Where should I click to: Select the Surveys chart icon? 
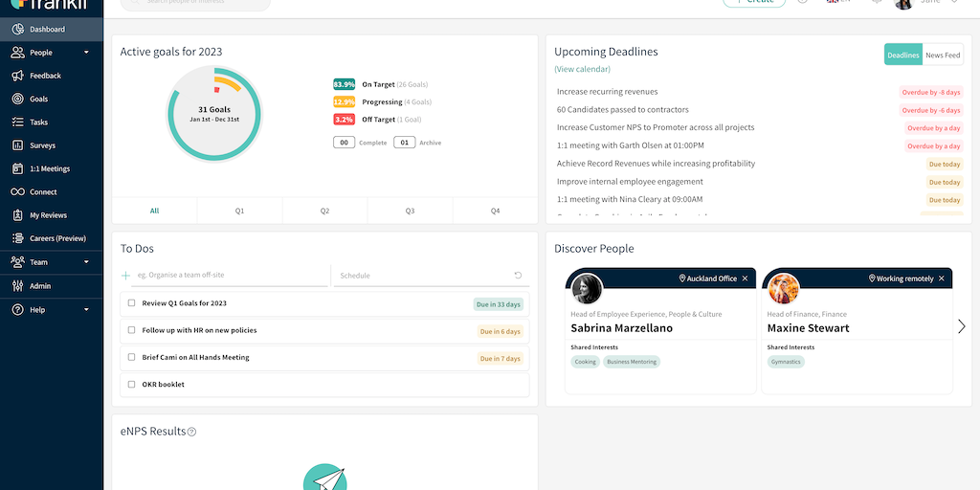coord(17,145)
